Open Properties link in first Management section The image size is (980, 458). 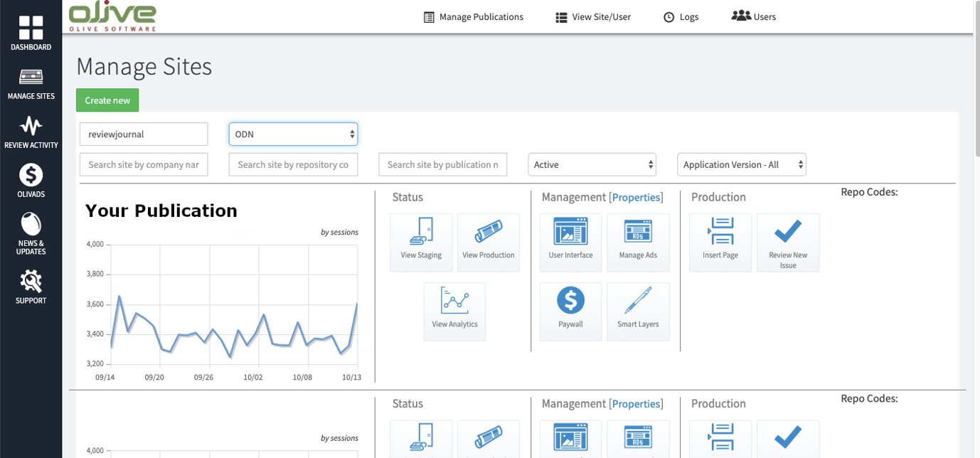636,197
